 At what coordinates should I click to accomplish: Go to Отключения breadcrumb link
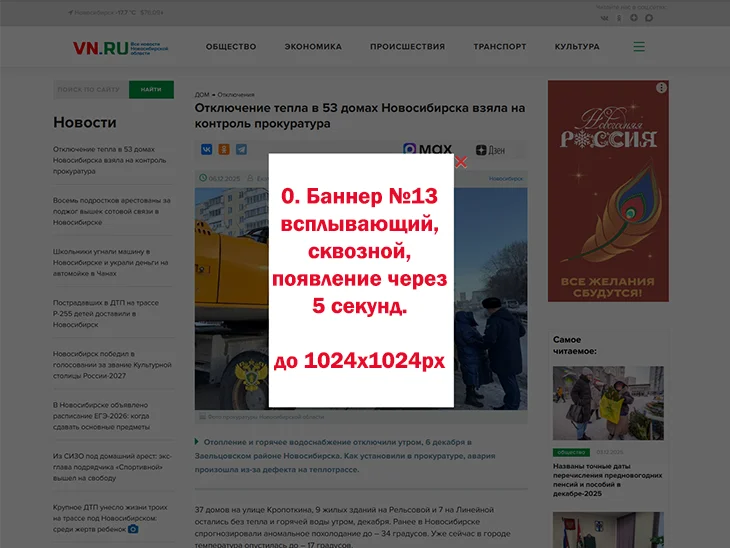click(236, 95)
